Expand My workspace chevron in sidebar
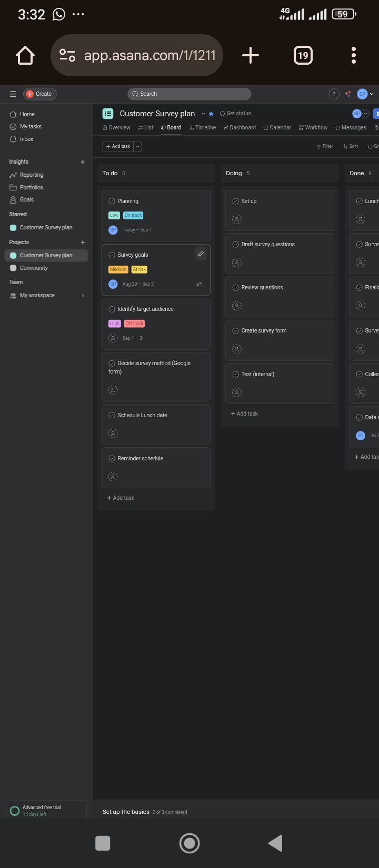The width and height of the screenshot is (379, 868). (83, 296)
